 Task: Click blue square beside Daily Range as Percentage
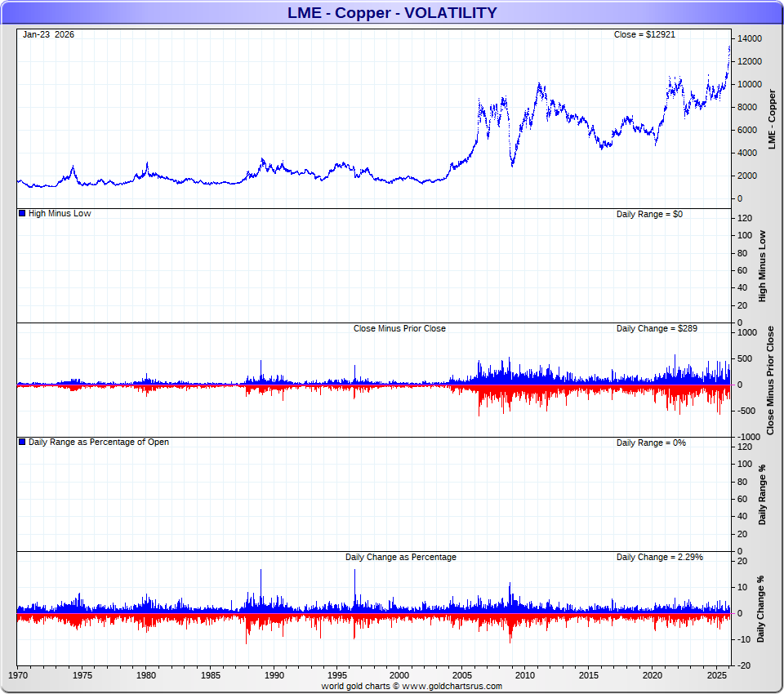[x=22, y=442]
